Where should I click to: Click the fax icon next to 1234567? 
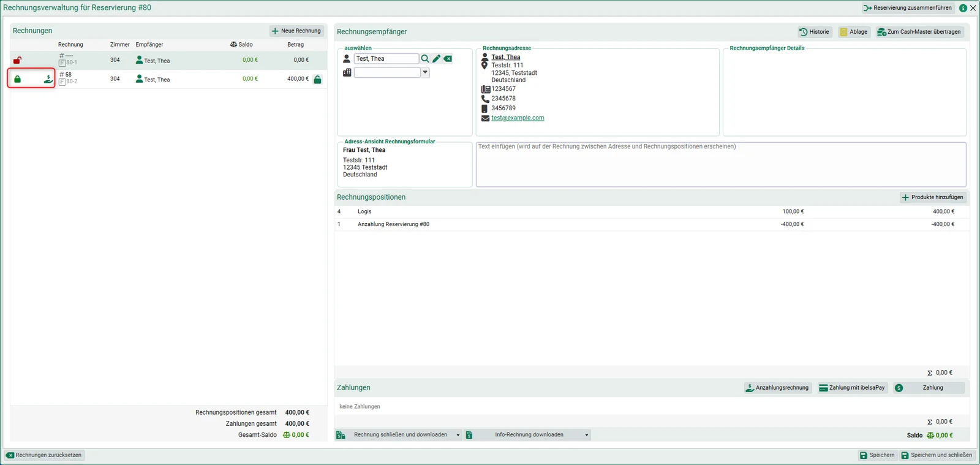(x=486, y=89)
